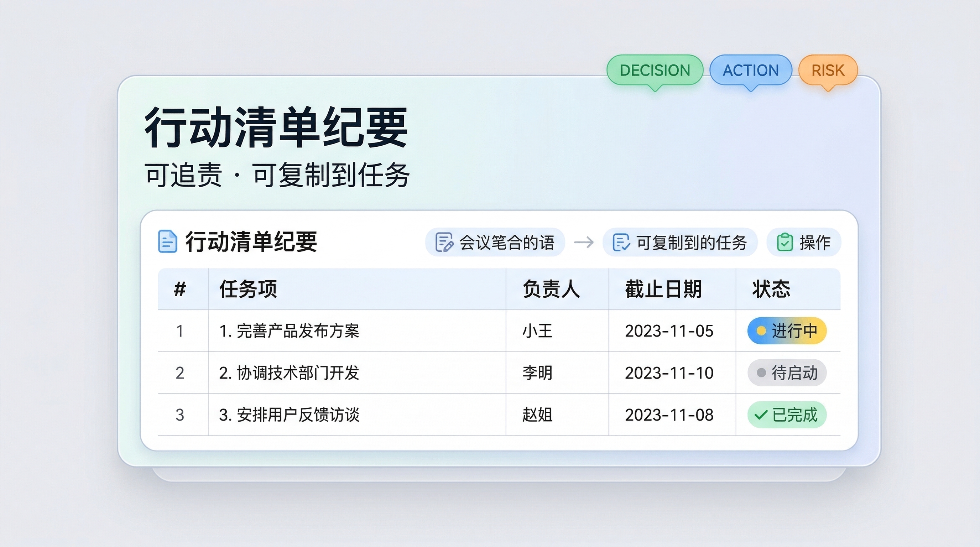Image resolution: width=980 pixels, height=547 pixels.
Task: Click the blue document icon beside 行动清单纪要
Action: pos(167,241)
